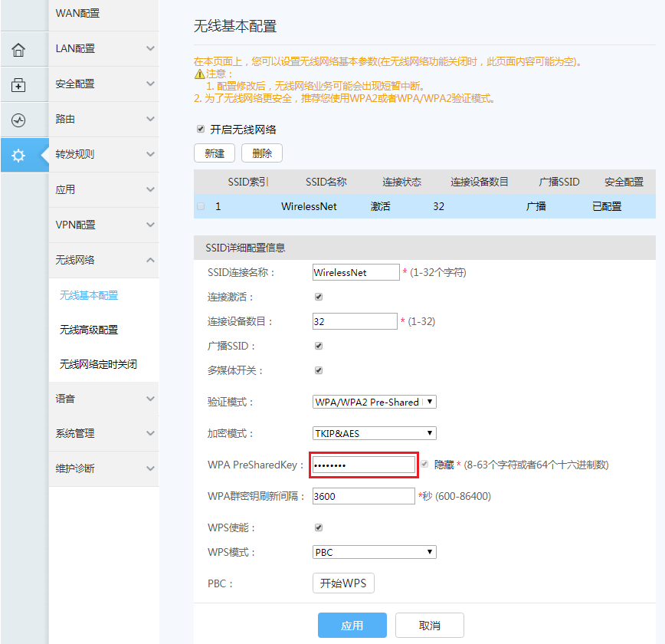Screen dimensions: 665x644
Task: Select 无线高级配置 submenu item
Action: [89, 330]
